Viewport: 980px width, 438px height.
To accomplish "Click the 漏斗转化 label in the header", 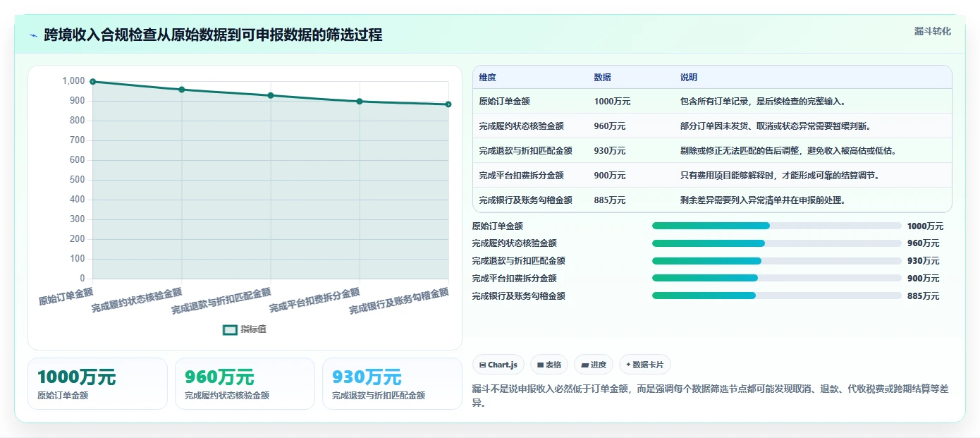I will 933,32.
